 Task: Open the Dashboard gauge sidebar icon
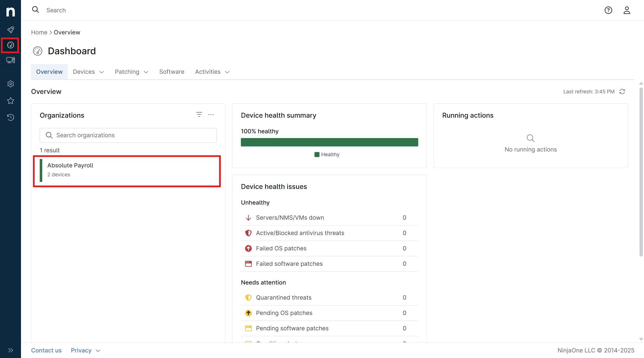pyautogui.click(x=10, y=45)
